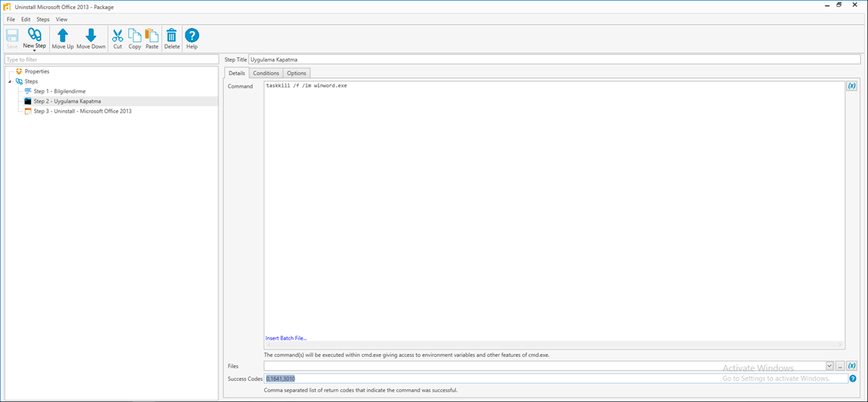Screen dimensions: 868x402
Task: Copy the selected step
Action: click(x=135, y=38)
